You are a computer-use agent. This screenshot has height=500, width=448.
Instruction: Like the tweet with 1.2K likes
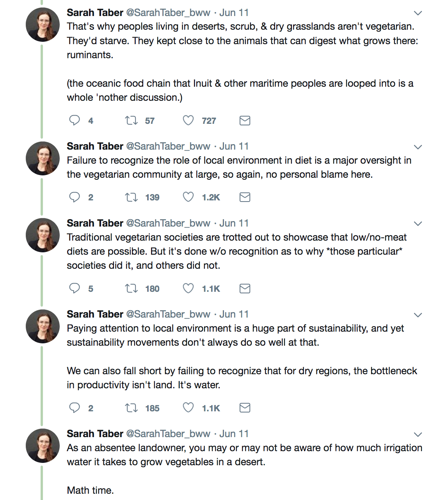click(x=188, y=197)
